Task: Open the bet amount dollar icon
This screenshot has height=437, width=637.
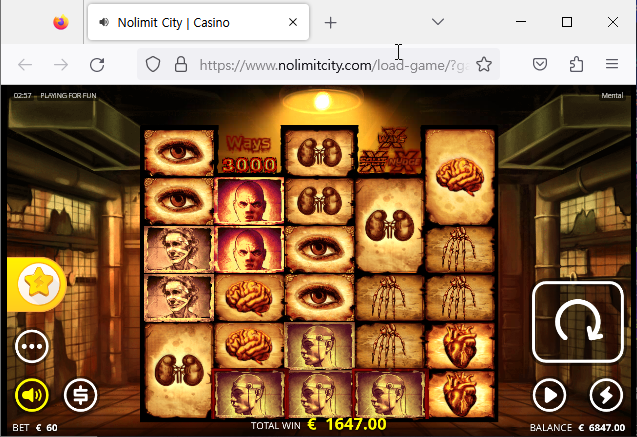Action: [x=80, y=395]
